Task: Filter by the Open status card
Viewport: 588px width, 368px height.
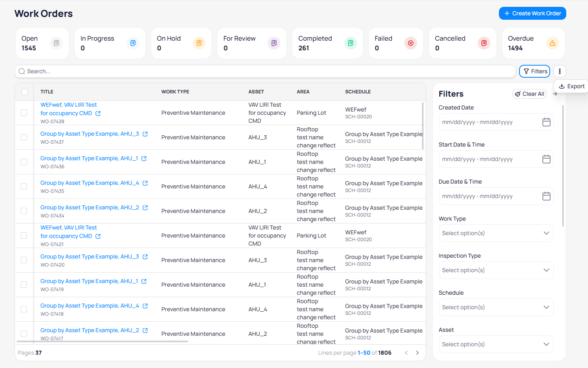Action: pos(42,43)
